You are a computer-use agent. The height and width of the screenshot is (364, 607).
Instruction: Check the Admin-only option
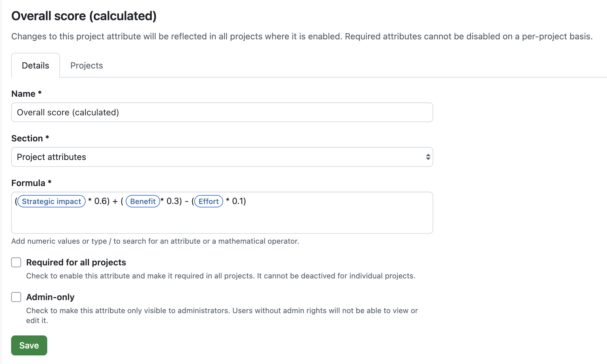[x=16, y=297]
